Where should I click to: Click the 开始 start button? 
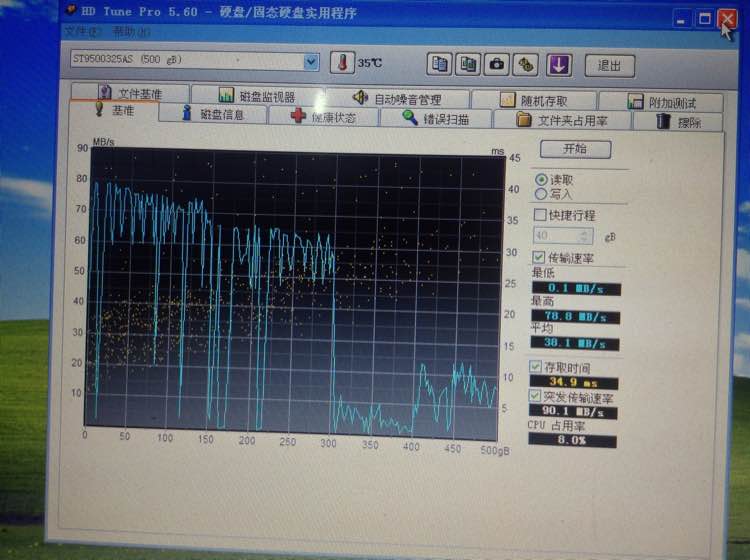point(575,149)
